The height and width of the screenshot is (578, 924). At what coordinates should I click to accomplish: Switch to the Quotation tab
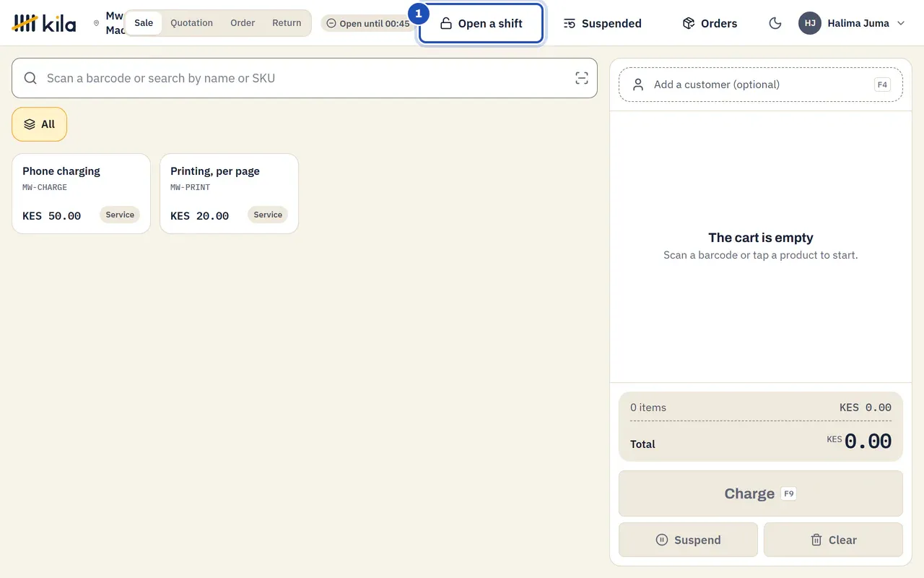[x=191, y=23]
